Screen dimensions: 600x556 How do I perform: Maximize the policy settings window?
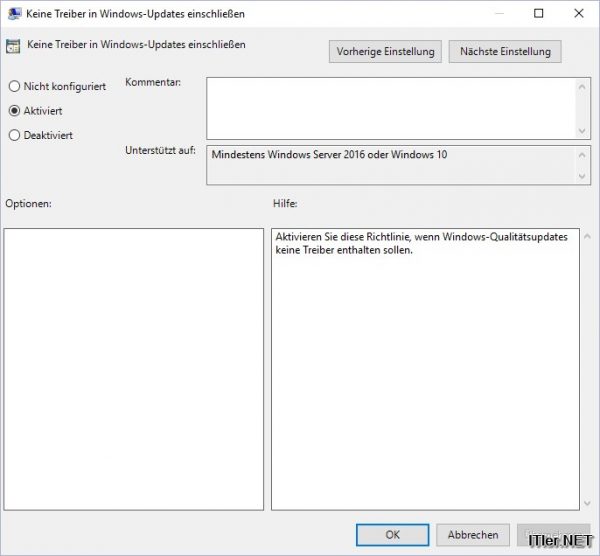click(x=539, y=14)
